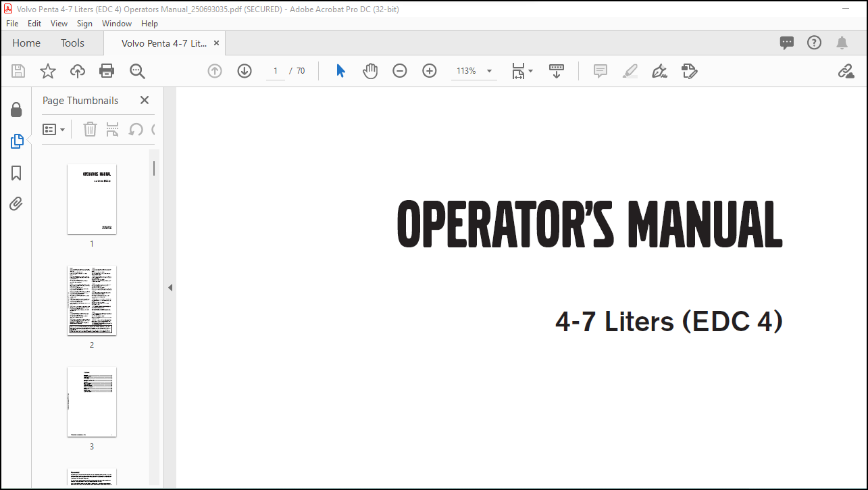Image resolution: width=868 pixels, height=490 pixels.
Task: Go to previous page arrow
Action: (215, 71)
